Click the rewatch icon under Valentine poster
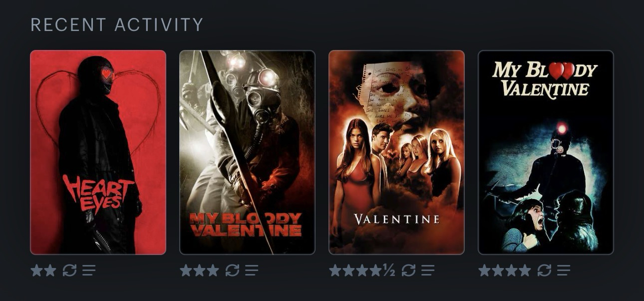644x301 pixels. pyautogui.click(x=408, y=270)
